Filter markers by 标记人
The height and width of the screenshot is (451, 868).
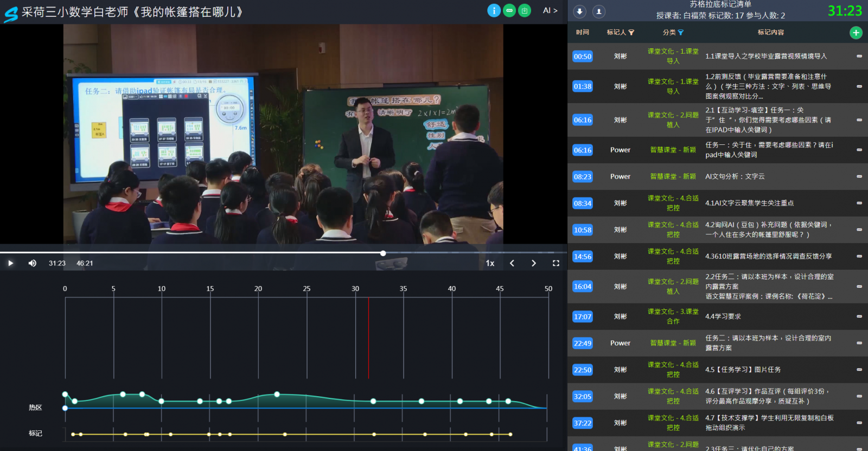tap(631, 33)
